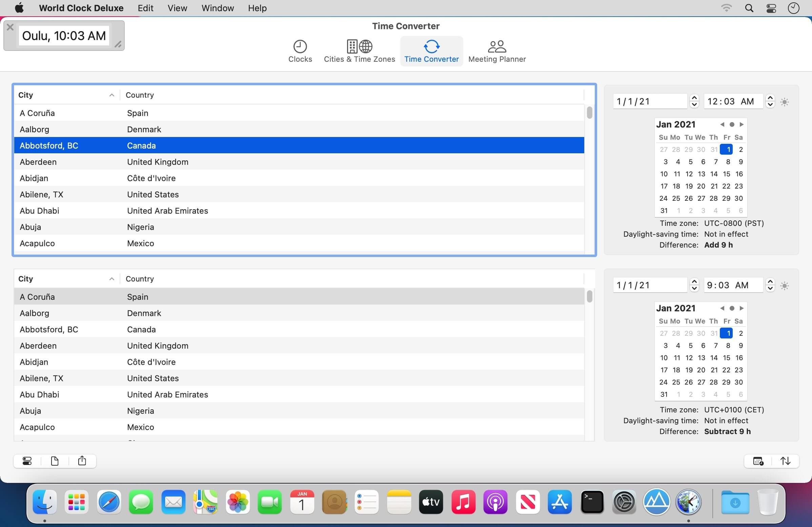
Task: Switch to the Meeting Planner view
Action: pyautogui.click(x=497, y=51)
